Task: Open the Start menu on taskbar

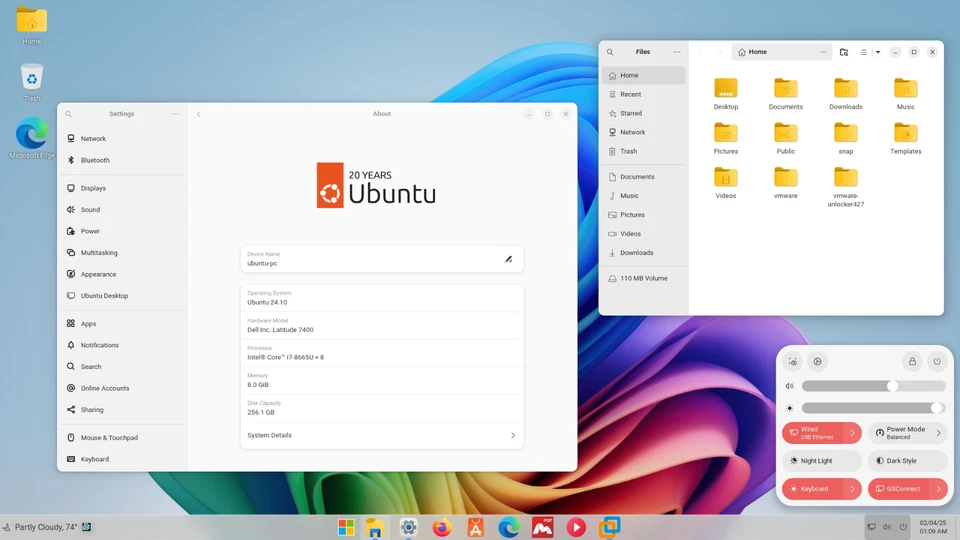Action: coord(346,527)
